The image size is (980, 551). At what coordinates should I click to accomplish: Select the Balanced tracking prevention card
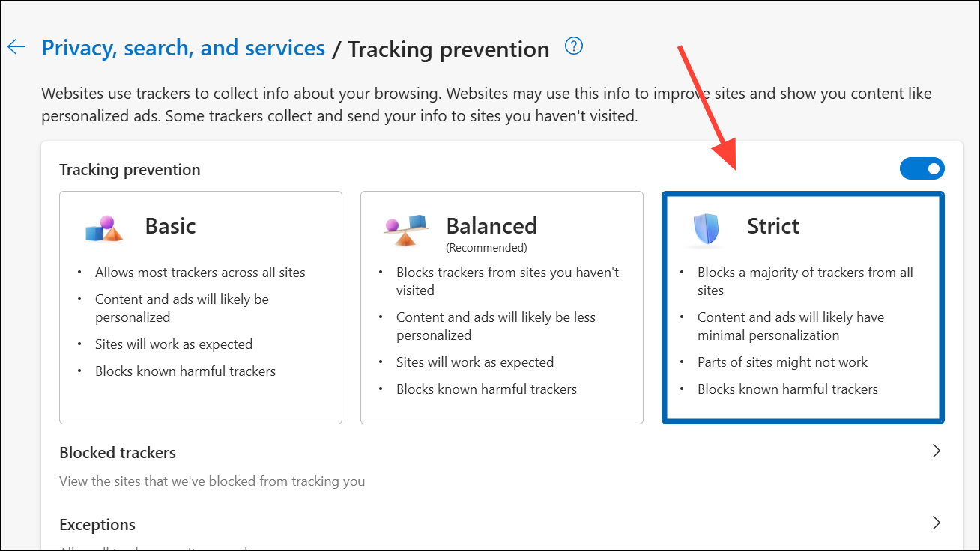point(502,308)
